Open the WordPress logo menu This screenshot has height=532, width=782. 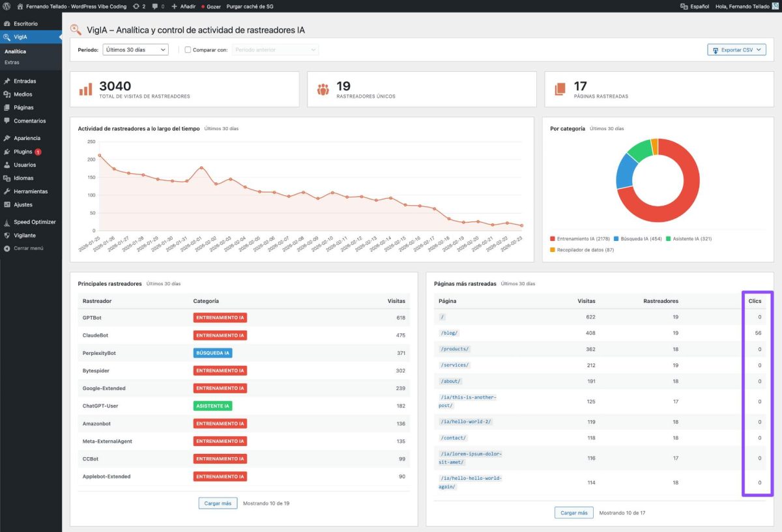click(x=7, y=5)
